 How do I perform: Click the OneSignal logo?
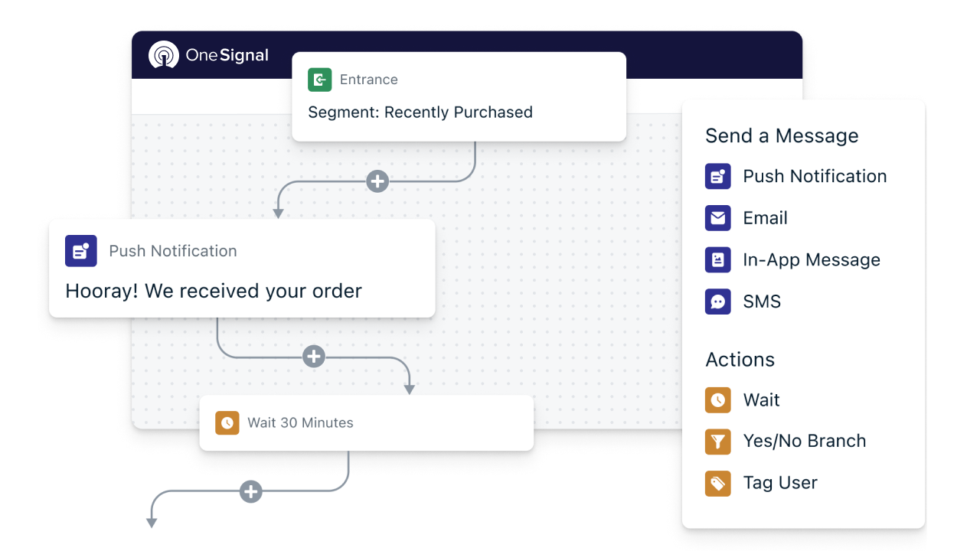(x=208, y=54)
